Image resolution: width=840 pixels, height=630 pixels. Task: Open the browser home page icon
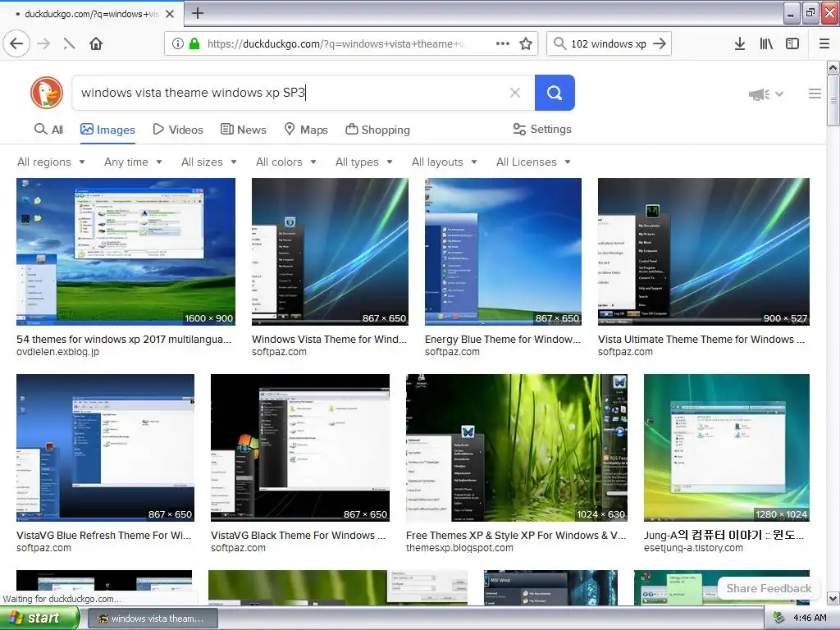(x=96, y=44)
